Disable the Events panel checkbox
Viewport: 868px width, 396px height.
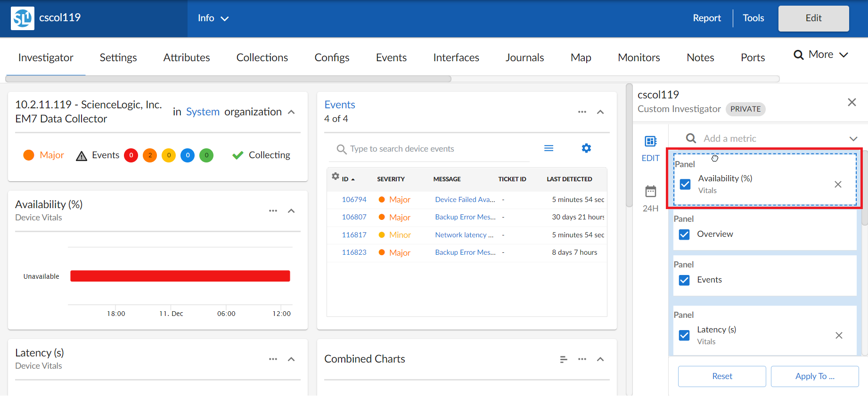click(684, 280)
